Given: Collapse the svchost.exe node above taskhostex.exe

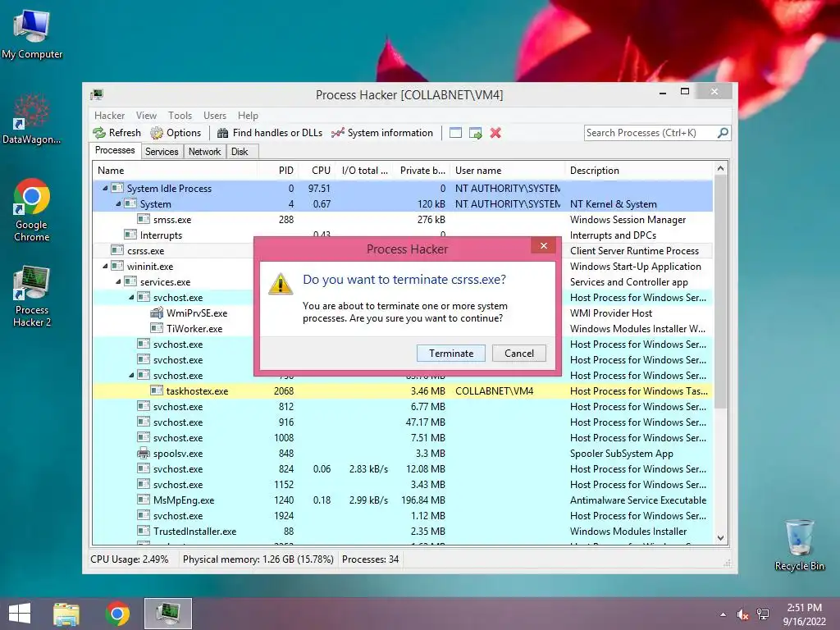Looking at the screenshot, I should click(x=131, y=375).
